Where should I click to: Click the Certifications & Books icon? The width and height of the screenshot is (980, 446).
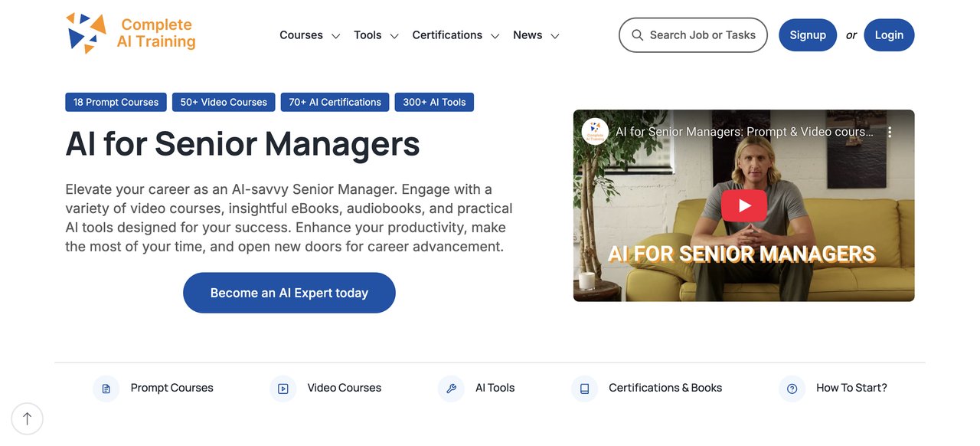coord(584,389)
